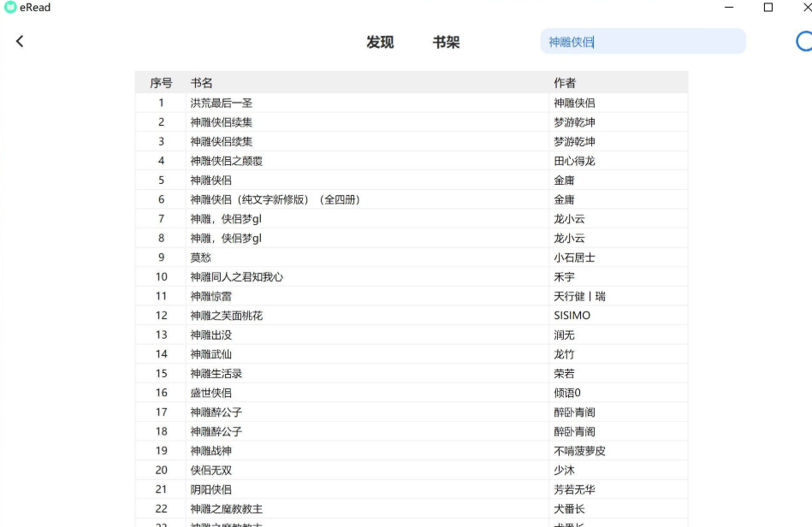Click author 小石居士
The image size is (812, 527).
tap(574, 258)
